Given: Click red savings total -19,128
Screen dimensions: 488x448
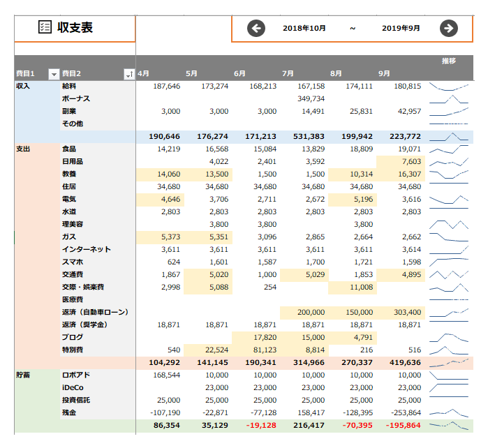Looking at the screenshot, I should pyautogui.click(x=261, y=425).
